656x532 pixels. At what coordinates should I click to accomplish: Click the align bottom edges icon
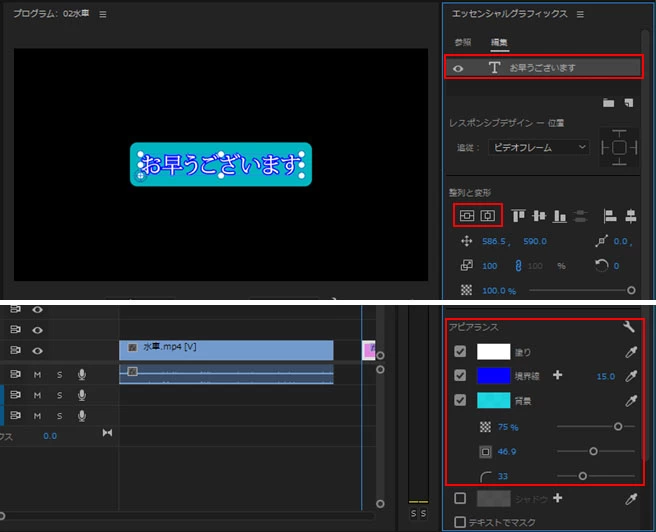(559, 215)
